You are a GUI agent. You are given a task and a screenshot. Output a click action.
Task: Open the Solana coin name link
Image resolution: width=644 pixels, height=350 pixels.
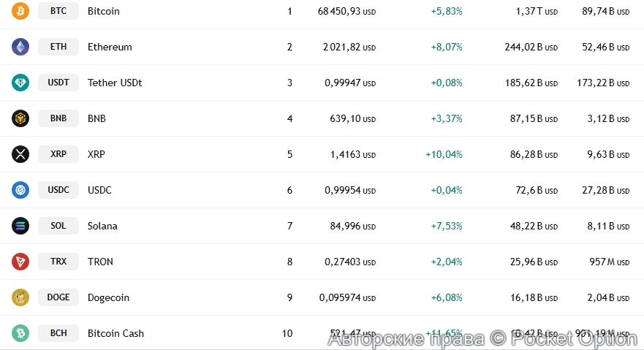click(x=102, y=226)
